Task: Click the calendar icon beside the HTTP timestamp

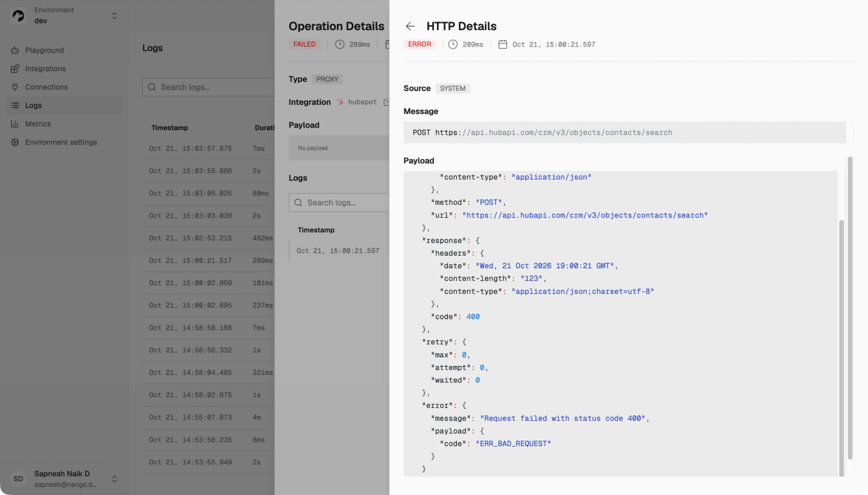Action: click(503, 45)
